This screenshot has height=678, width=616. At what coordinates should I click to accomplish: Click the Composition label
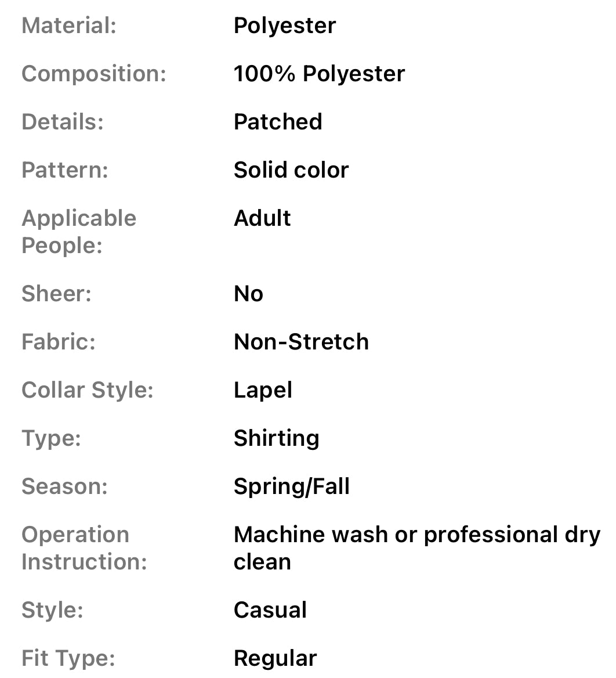point(94,74)
